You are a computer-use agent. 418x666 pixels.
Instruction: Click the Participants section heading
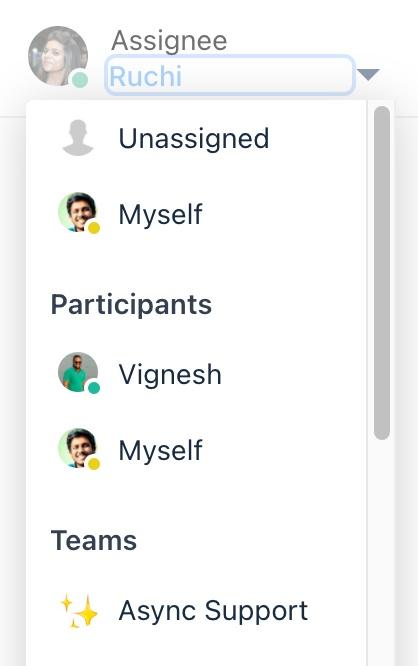click(x=131, y=305)
